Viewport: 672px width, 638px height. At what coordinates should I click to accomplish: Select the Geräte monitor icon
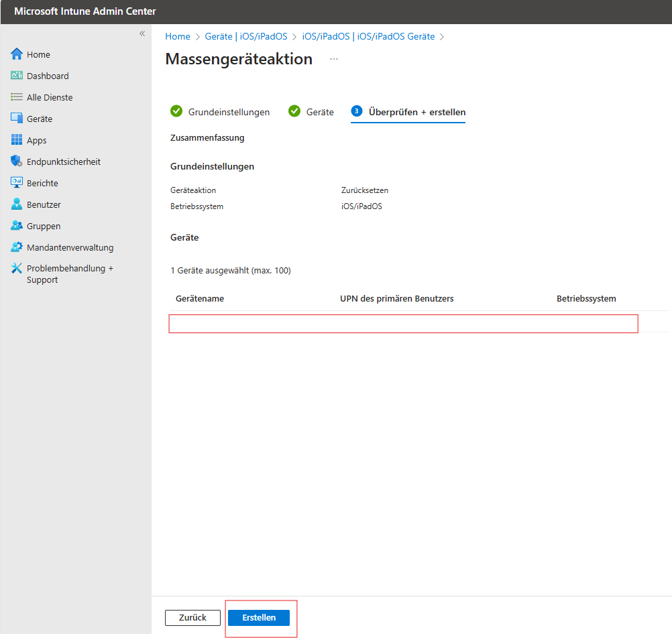pos(17,118)
